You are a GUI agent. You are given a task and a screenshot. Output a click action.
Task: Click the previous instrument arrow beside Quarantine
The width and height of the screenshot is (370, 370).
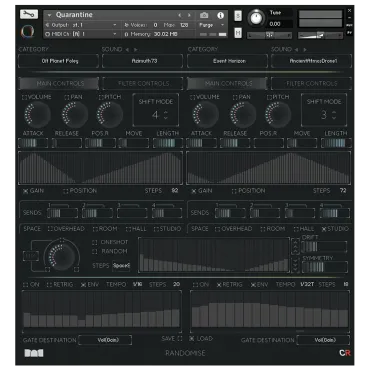pos(180,15)
